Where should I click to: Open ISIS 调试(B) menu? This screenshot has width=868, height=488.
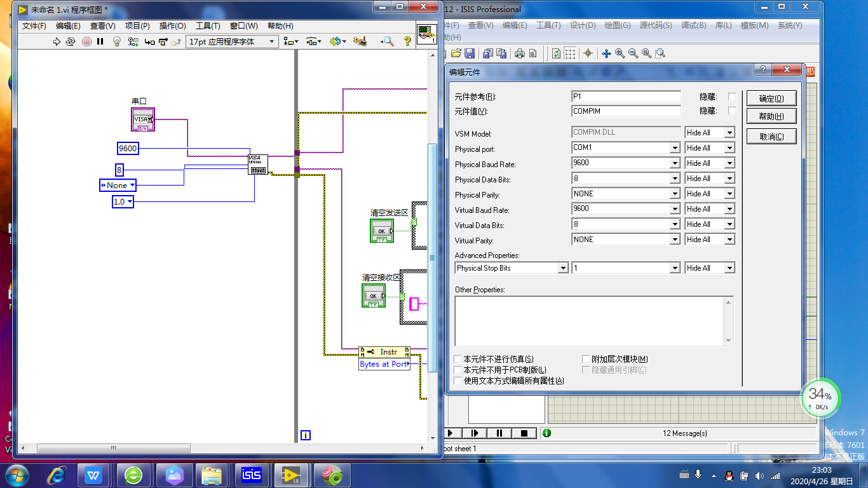(x=693, y=25)
